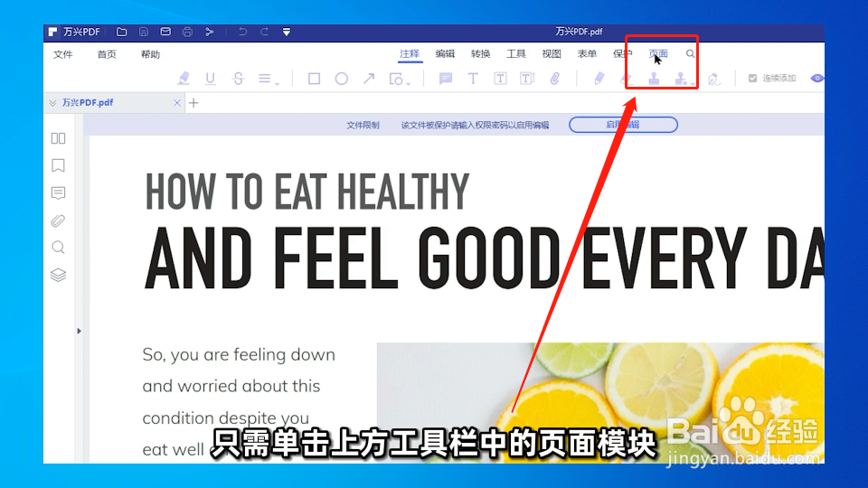This screenshot has width=868, height=488.
Task: Switch to the 编辑 tab
Action: point(445,53)
